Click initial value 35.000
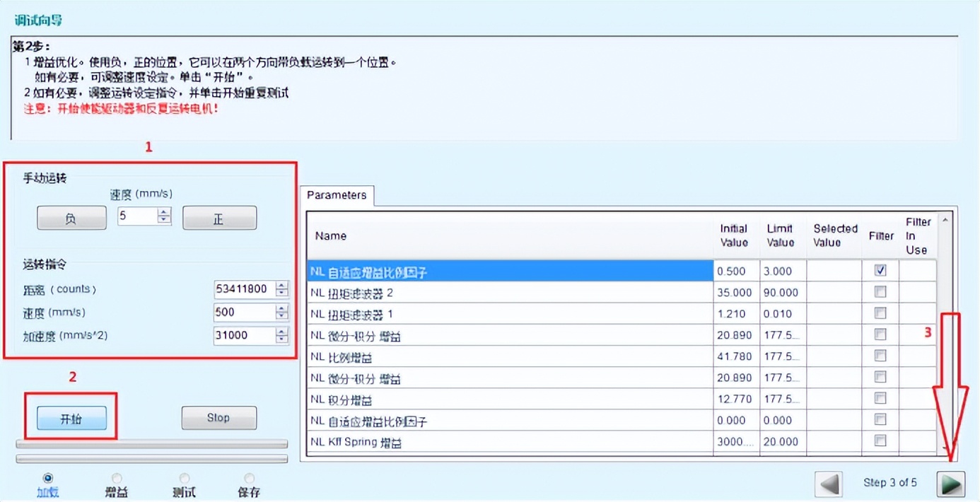This screenshot has width=980, height=502. tap(736, 292)
